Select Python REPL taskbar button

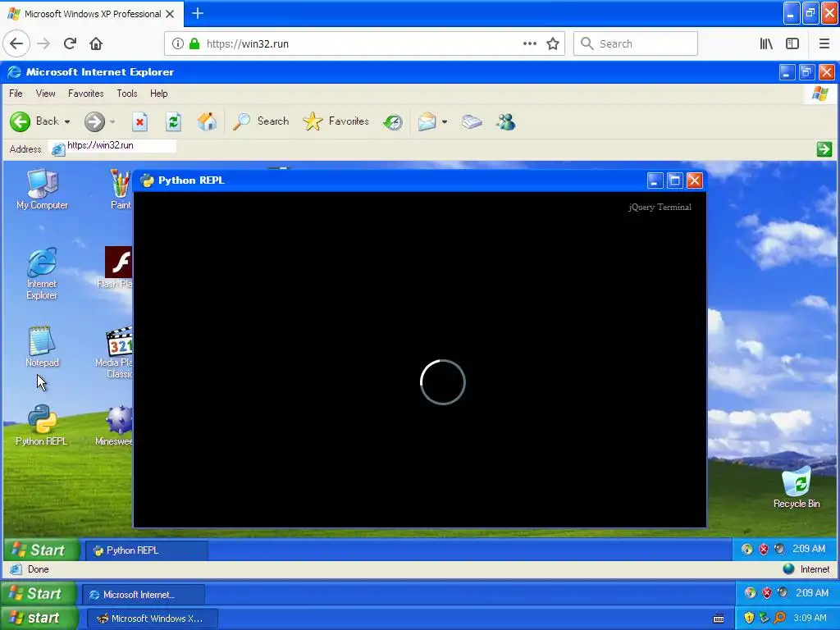[x=146, y=550]
